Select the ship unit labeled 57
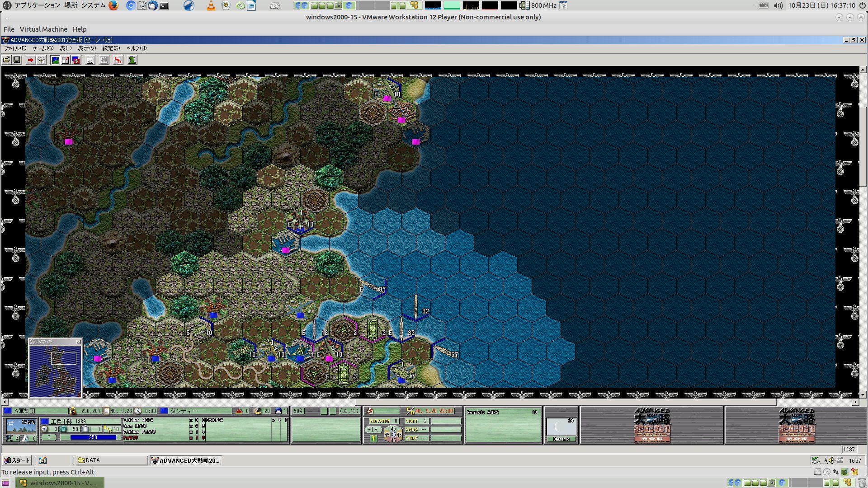The image size is (868, 488). [x=445, y=351]
